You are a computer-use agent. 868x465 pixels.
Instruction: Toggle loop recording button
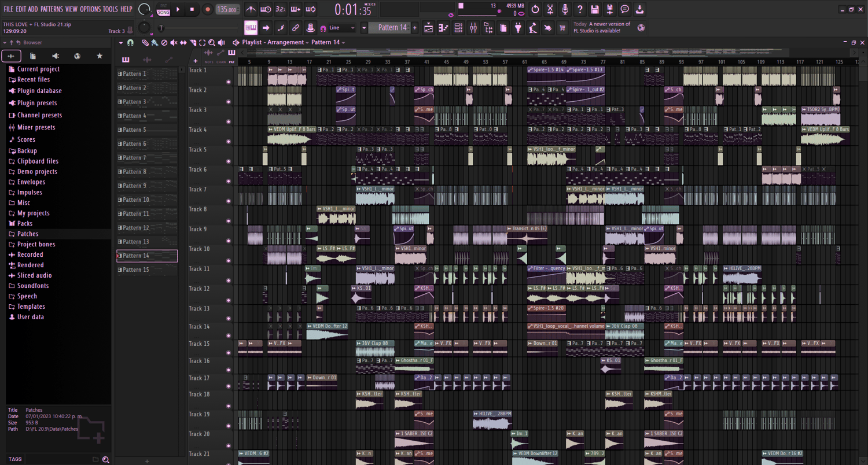pyautogui.click(x=311, y=9)
